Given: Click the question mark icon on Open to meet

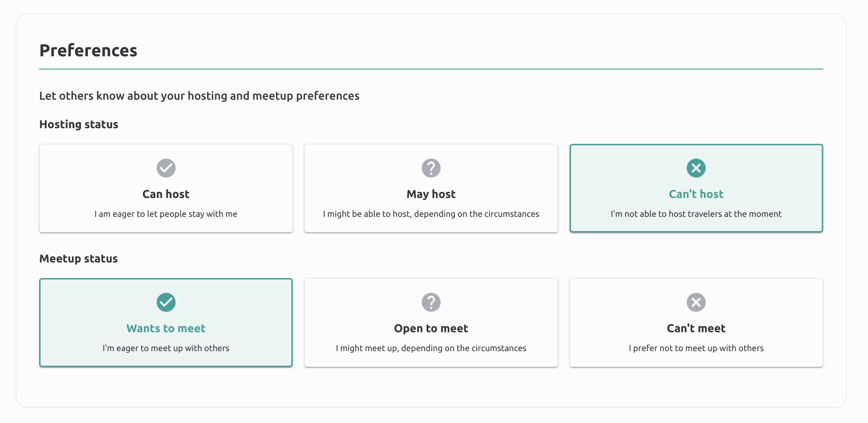Looking at the screenshot, I should click(431, 302).
